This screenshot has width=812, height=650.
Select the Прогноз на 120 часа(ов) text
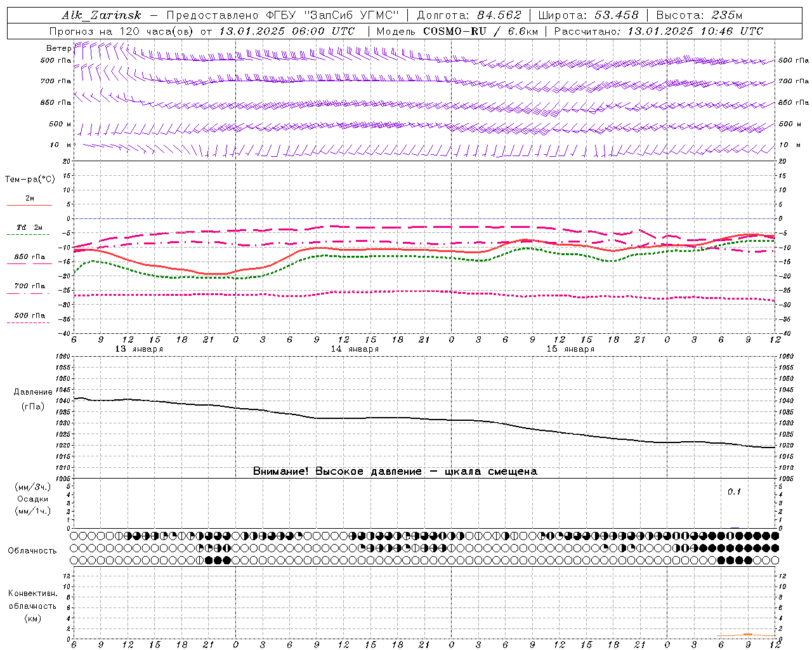[x=122, y=31]
